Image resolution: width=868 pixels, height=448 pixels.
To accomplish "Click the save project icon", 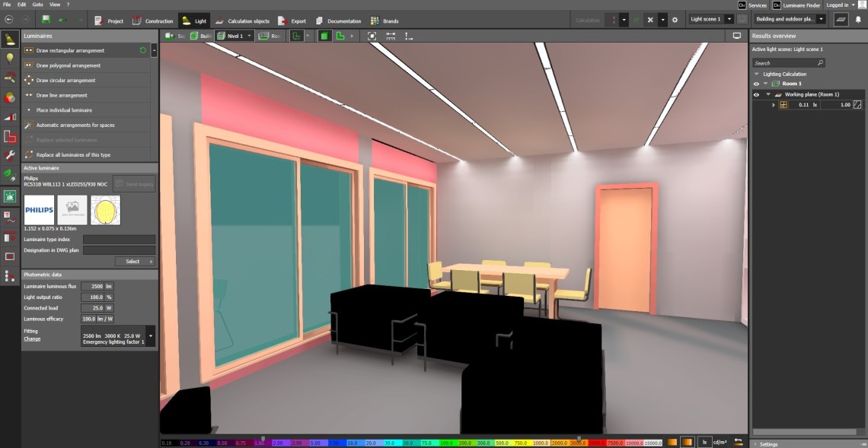I will click(x=46, y=20).
